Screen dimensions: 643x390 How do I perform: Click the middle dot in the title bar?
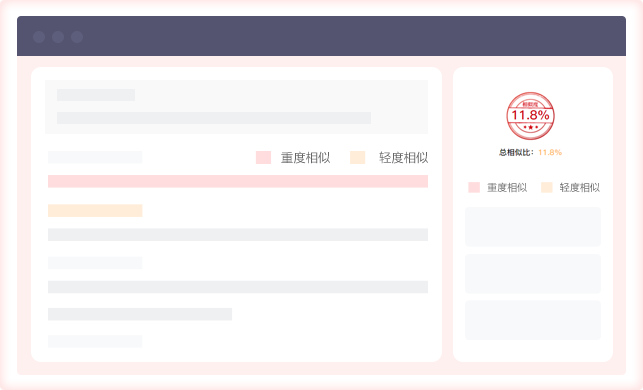tap(58, 37)
